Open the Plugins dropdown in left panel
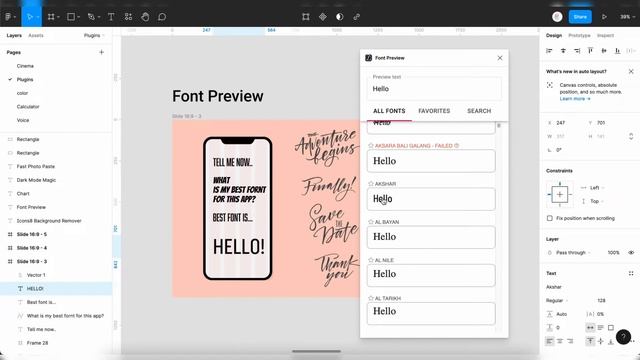The height and width of the screenshot is (360, 640). point(94,36)
